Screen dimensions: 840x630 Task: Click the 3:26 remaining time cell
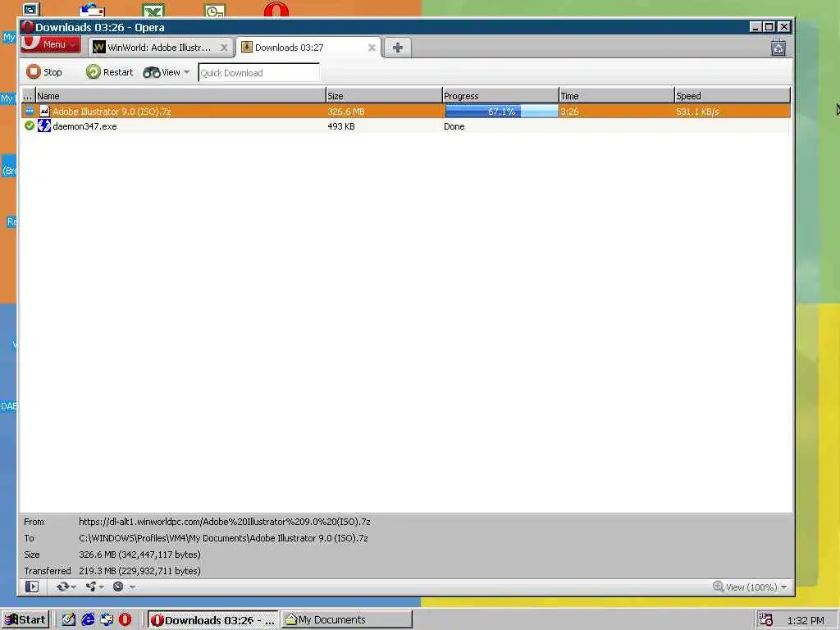tap(569, 112)
